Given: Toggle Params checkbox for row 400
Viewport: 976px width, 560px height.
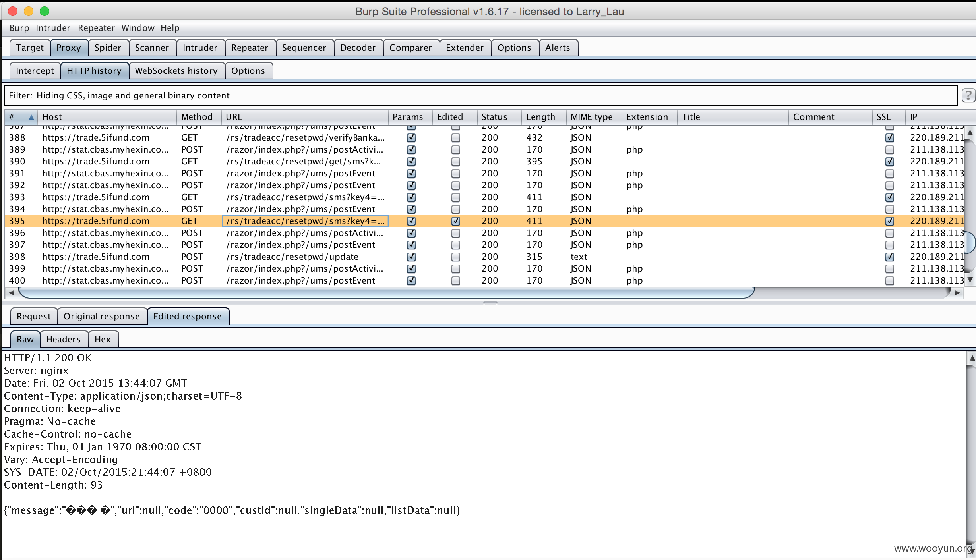Looking at the screenshot, I should (x=411, y=281).
